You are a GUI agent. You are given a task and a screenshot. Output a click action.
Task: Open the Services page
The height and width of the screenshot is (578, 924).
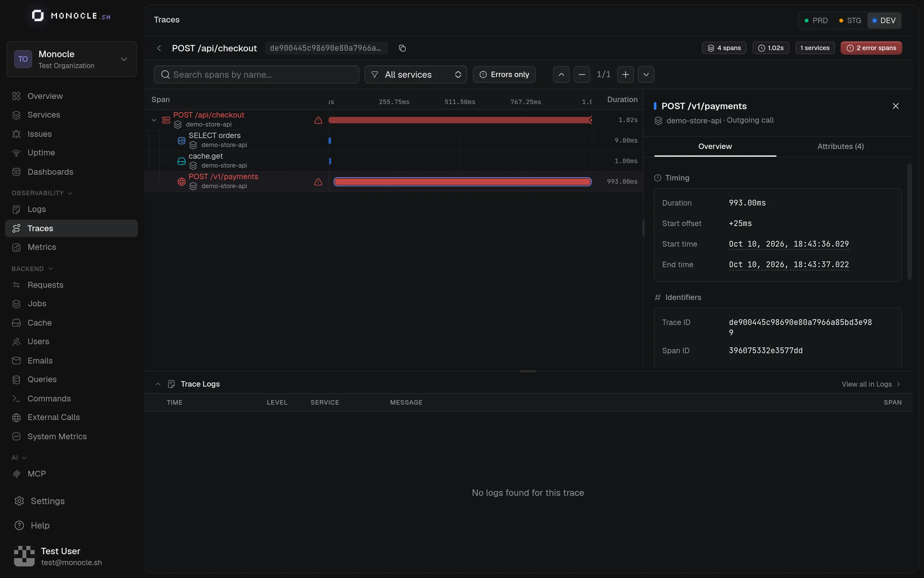coord(72,115)
